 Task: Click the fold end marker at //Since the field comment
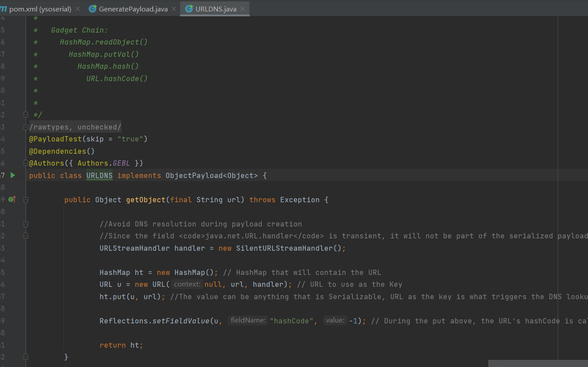click(x=26, y=236)
